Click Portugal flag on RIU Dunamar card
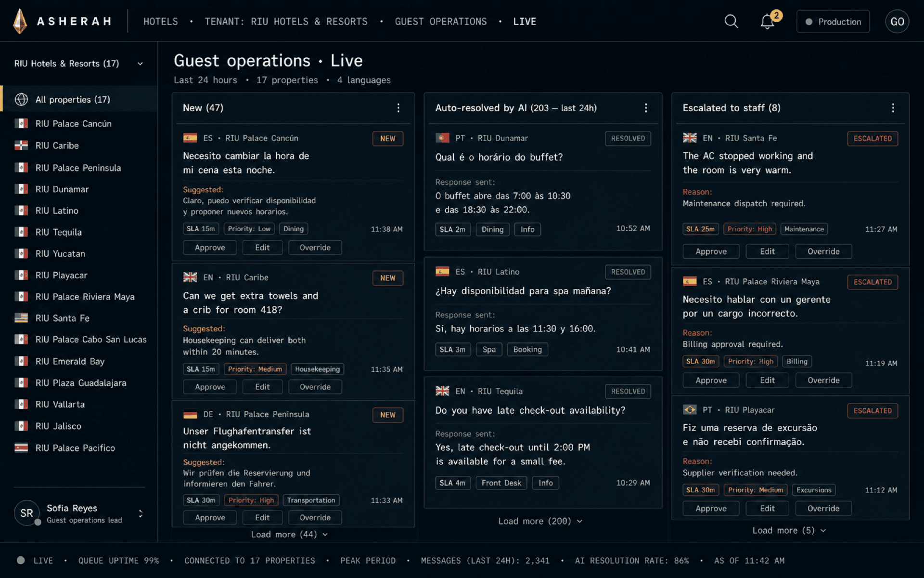This screenshot has height=578, width=924. coord(442,138)
